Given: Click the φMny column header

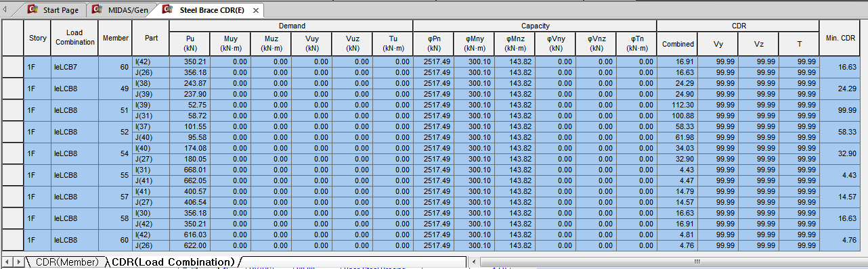Looking at the screenshot, I should pyautogui.click(x=474, y=43).
